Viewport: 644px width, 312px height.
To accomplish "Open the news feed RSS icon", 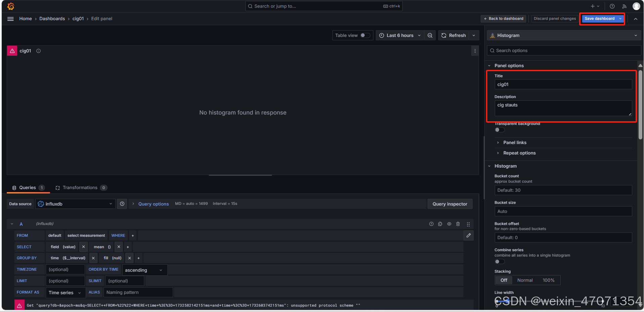I will pos(624,6).
